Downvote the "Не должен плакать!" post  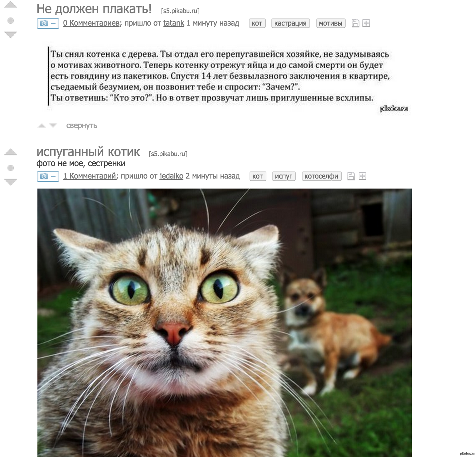pos(11,35)
